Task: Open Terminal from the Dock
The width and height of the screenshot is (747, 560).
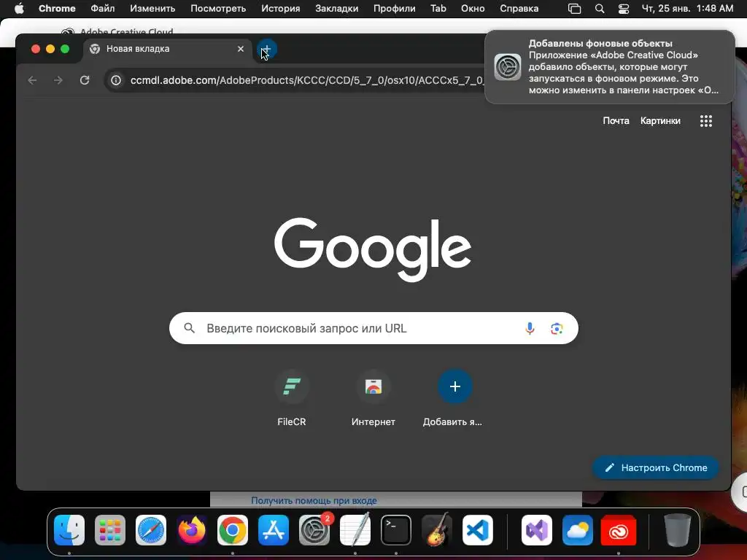Action: point(396,530)
